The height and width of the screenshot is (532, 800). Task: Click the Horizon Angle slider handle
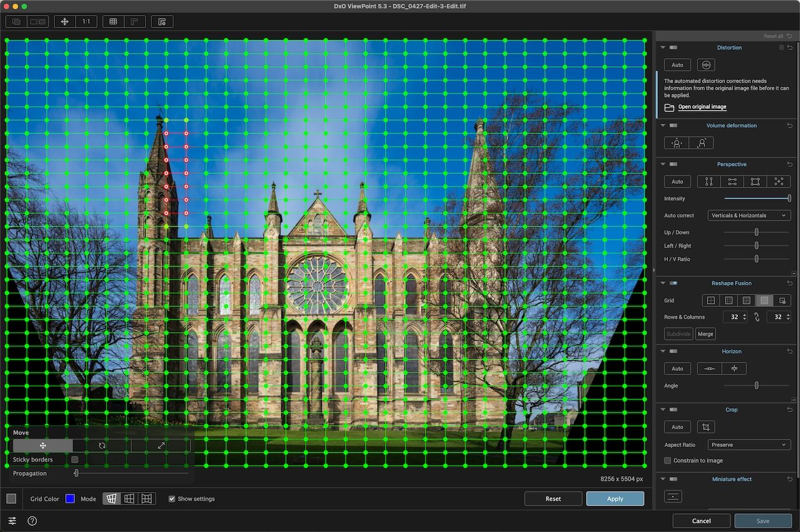(756, 386)
